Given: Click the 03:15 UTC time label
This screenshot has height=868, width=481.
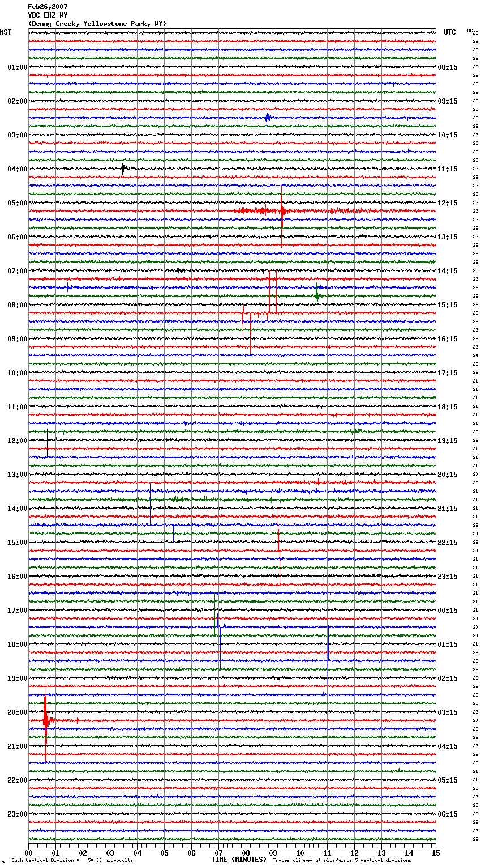Looking at the screenshot, I should tap(448, 712).
